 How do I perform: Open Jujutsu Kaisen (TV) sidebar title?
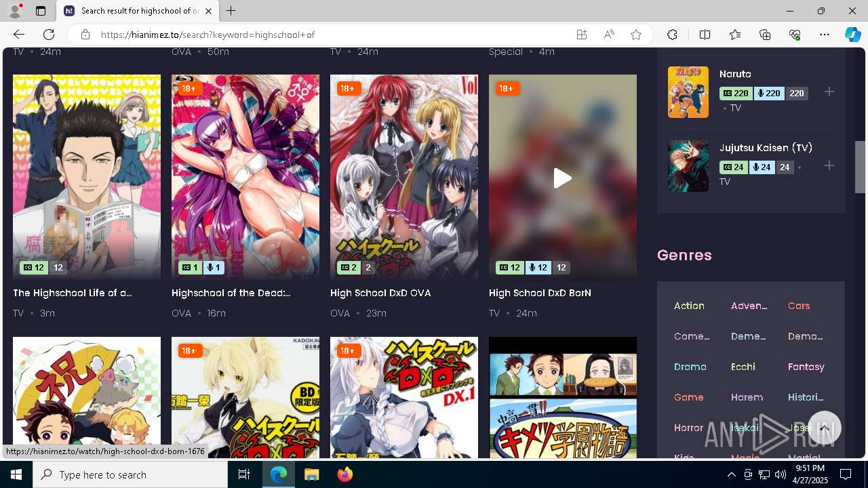click(766, 148)
